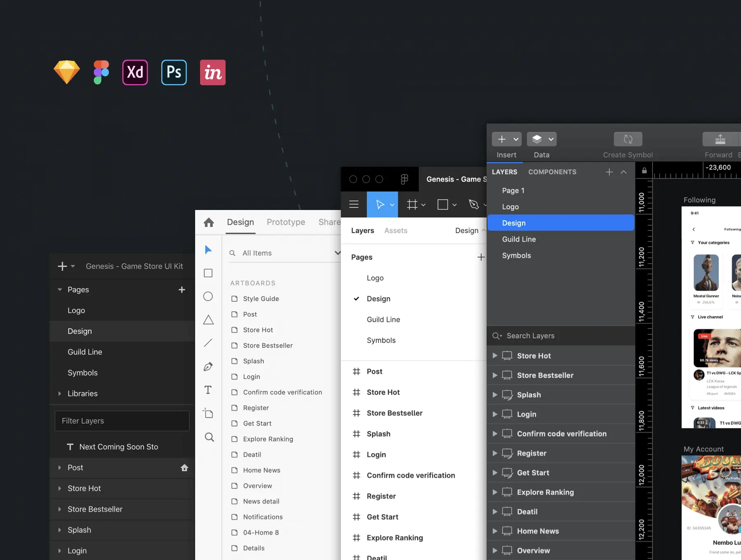Switch to the Components tab in Sketch
The height and width of the screenshot is (560, 741).
pos(552,172)
